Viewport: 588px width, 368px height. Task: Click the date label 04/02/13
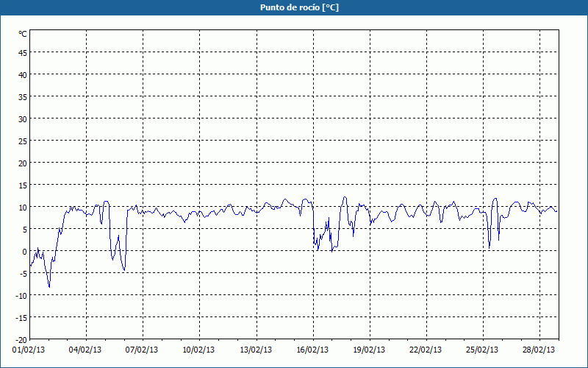click(85, 350)
